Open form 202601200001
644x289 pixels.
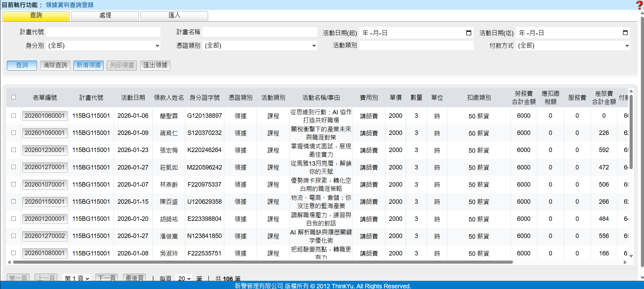(x=45, y=219)
